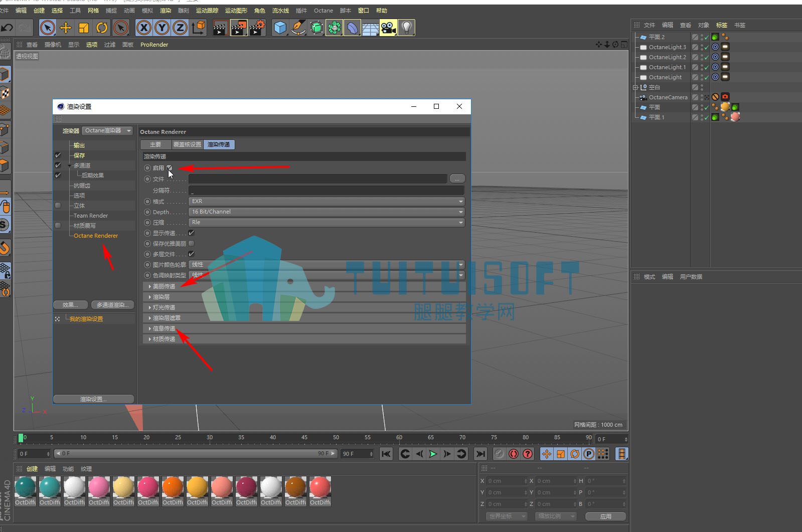Click the 渲染设置... button at dialog bottom

93,399
